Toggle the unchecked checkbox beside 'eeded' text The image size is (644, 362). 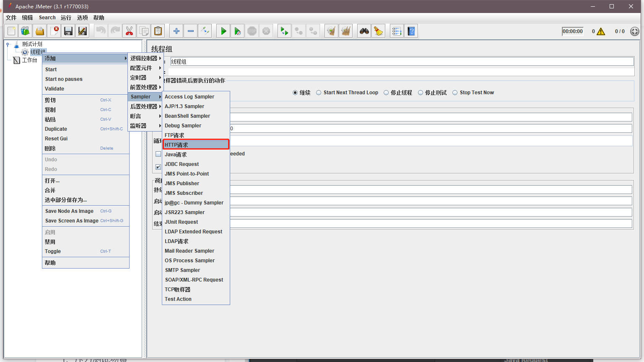[x=158, y=154]
